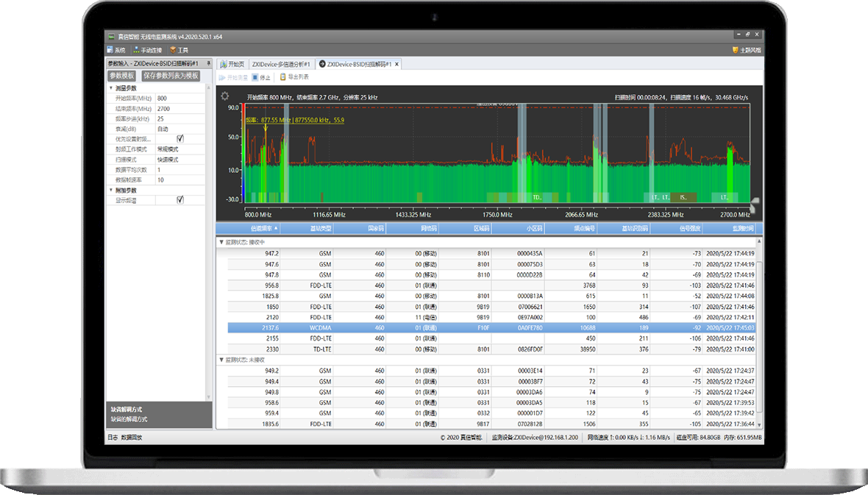The height and width of the screenshot is (495, 868).
Task: Click the yellow frequency marker arrow at 877.55 MHz
Action: 266,128
